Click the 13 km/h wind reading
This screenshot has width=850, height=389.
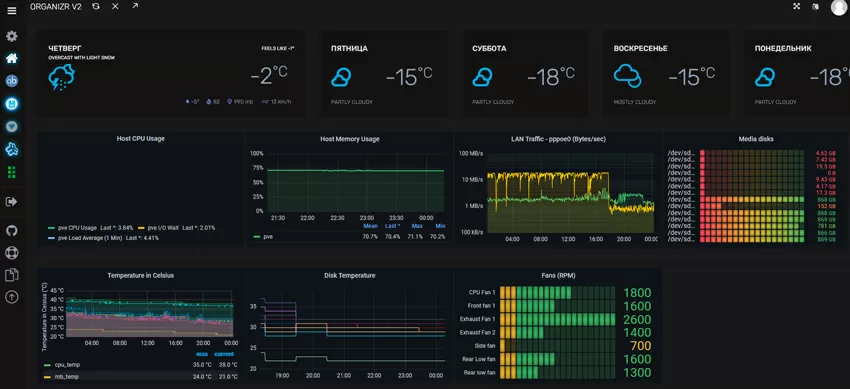pyautogui.click(x=276, y=101)
